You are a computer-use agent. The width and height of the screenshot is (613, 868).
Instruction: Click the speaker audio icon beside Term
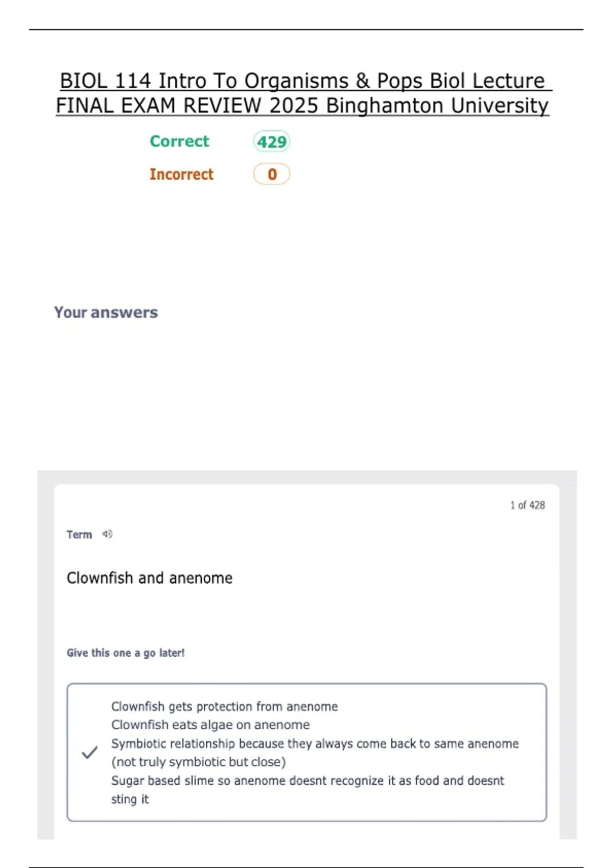(107, 534)
